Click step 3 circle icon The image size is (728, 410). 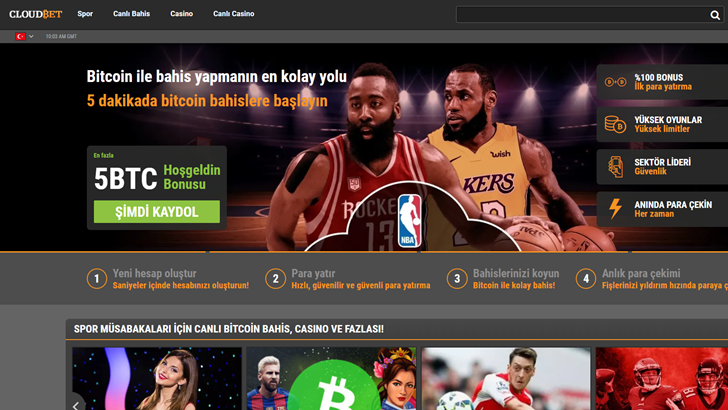click(457, 279)
